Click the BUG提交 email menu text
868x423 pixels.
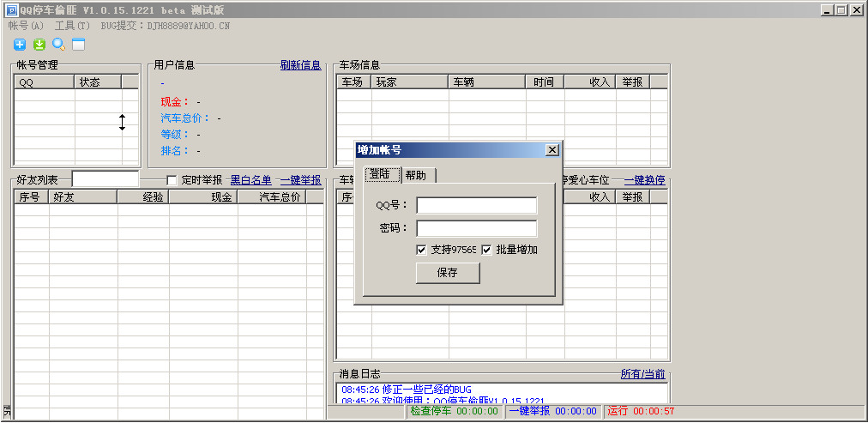point(165,26)
